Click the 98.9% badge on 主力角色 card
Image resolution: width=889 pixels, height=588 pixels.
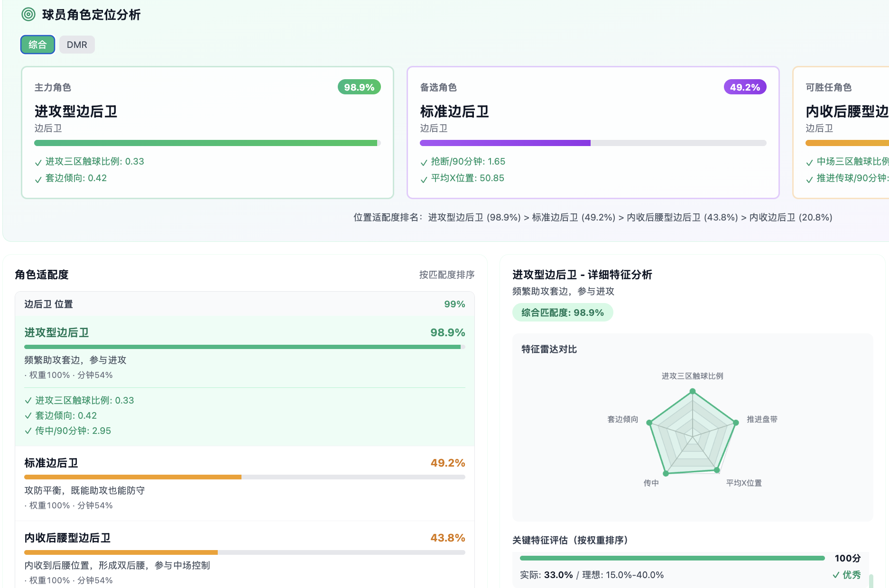pyautogui.click(x=359, y=87)
